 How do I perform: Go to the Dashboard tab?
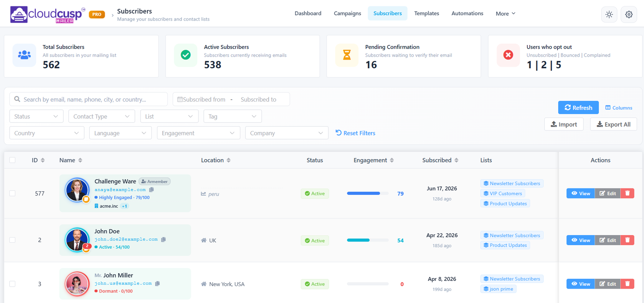[308, 13]
